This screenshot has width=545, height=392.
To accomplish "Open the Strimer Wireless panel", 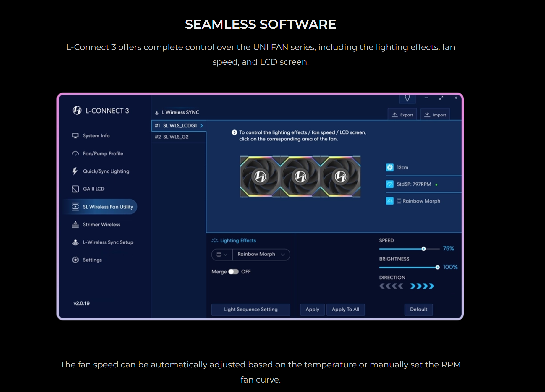I will (x=101, y=224).
